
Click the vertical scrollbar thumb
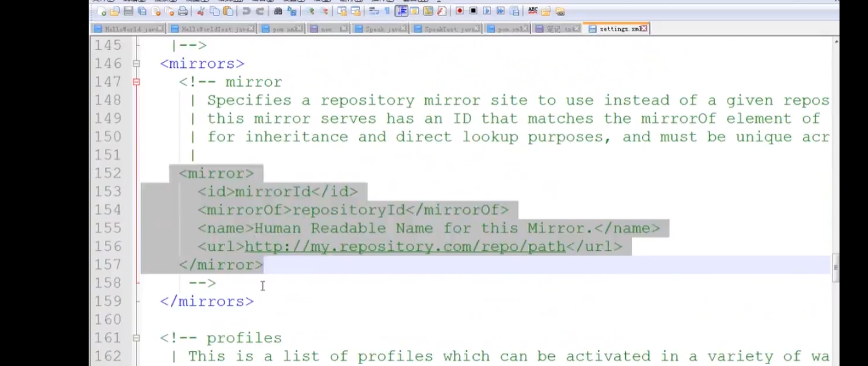click(835, 267)
